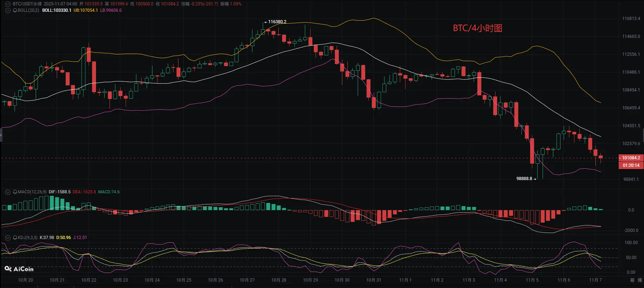Image resolution: width=644 pixels, height=288 pixels.
Task: Click the KDJ indicator alert bell icon
Action: [x=15, y=238]
